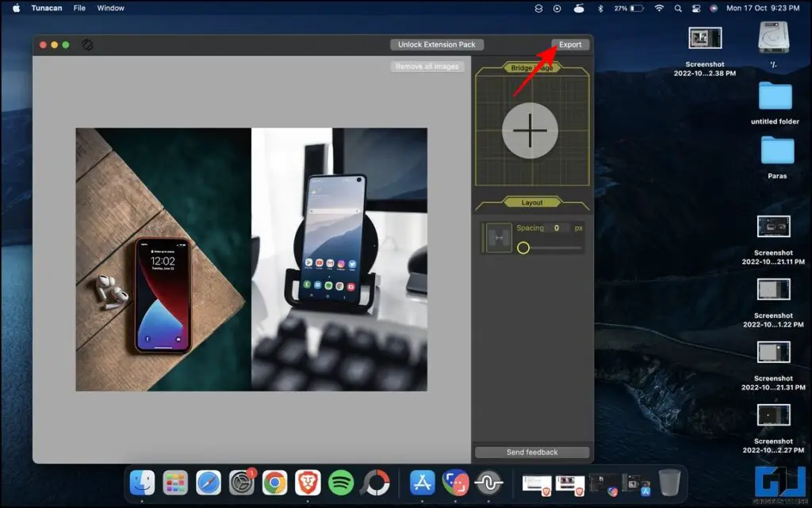Open Launchpad from the Dock
The height and width of the screenshot is (508, 812).
tap(175, 482)
